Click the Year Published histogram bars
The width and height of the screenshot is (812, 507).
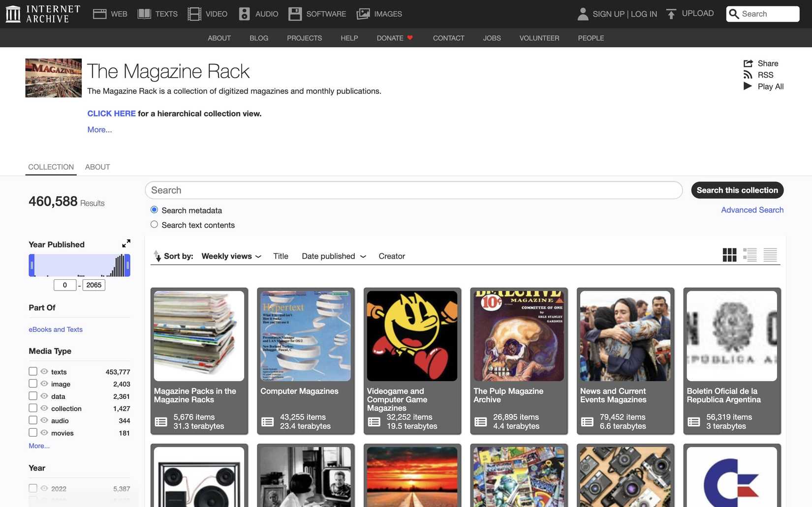(x=80, y=266)
